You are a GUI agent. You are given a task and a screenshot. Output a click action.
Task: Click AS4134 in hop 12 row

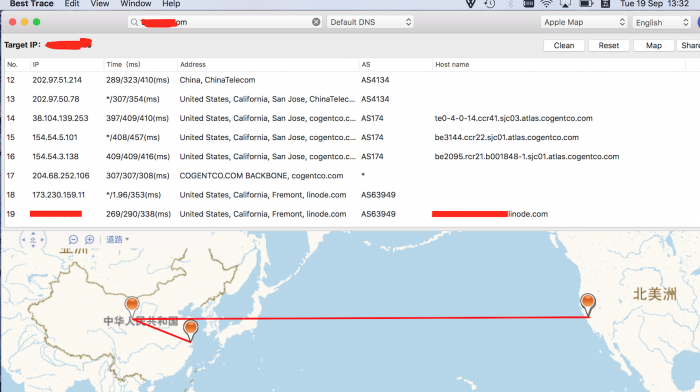(x=375, y=80)
